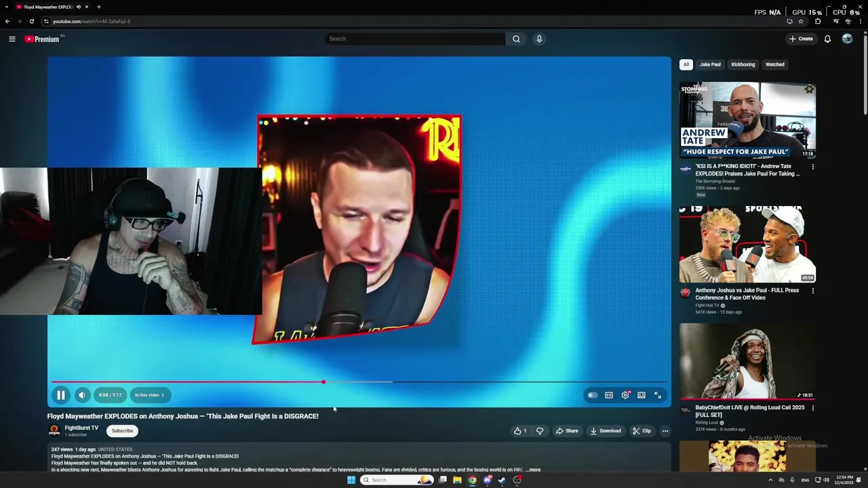Go back with browser back arrow
The image size is (868, 488).
(7, 21)
